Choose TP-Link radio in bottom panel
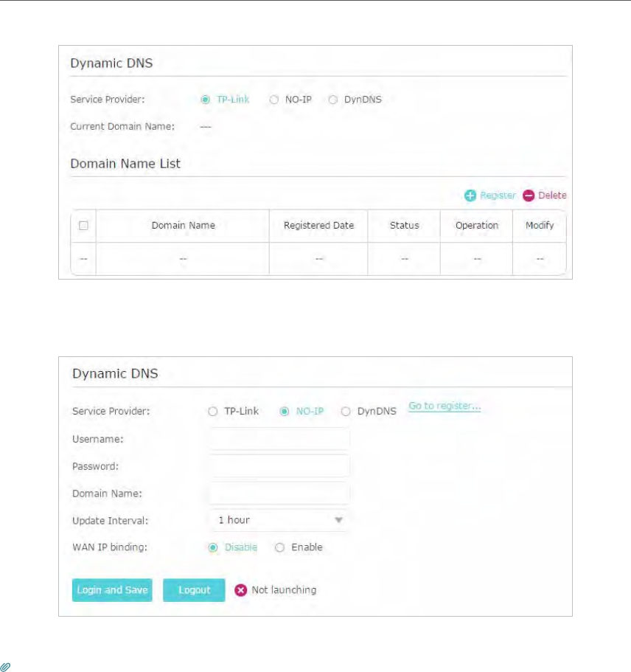Image resolution: width=631 pixels, height=672 pixels. coord(212,412)
